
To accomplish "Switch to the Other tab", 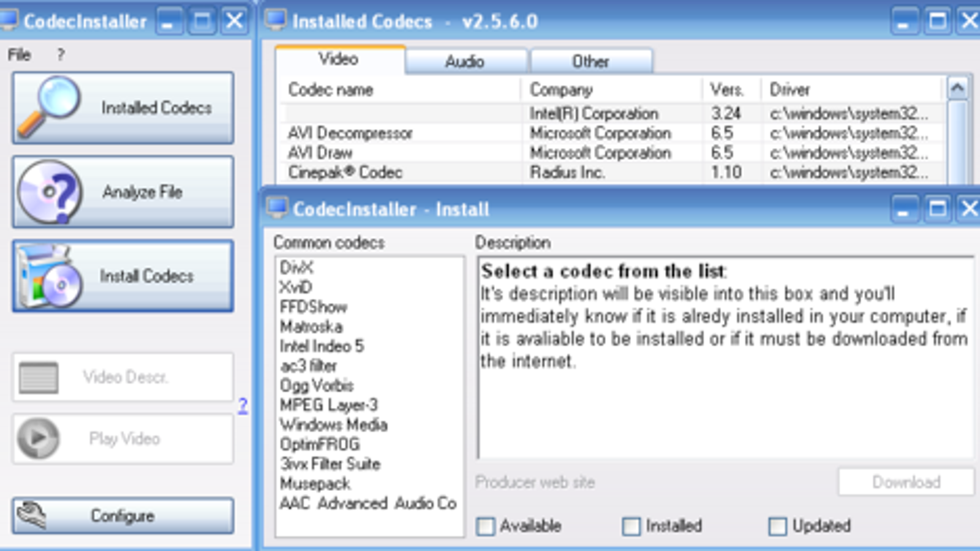I will click(591, 61).
